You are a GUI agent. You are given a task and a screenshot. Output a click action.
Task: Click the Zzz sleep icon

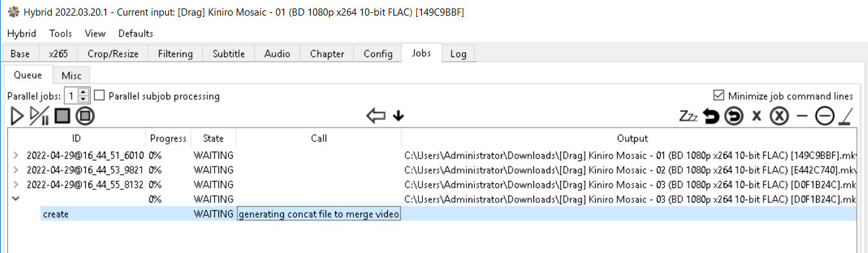[688, 116]
